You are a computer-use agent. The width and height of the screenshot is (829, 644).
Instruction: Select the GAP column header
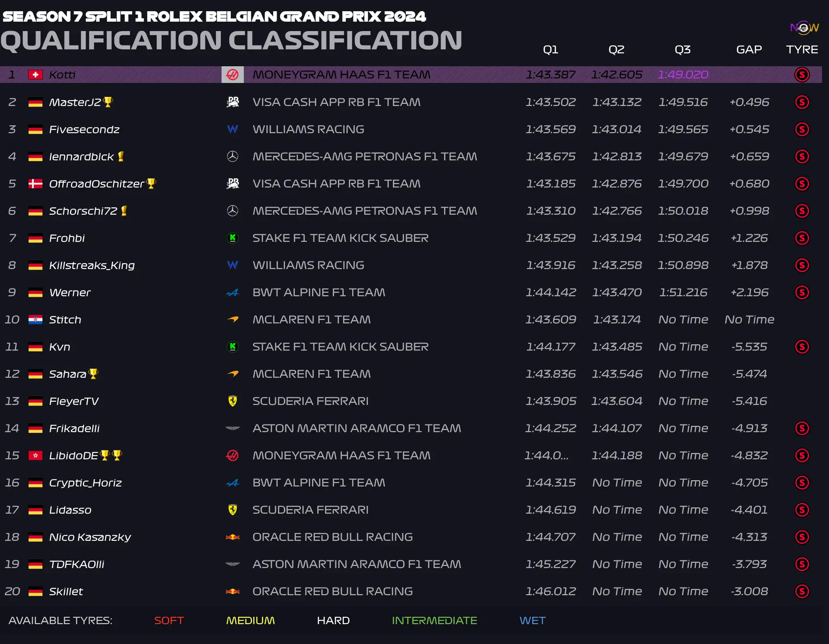pos(749,50)
